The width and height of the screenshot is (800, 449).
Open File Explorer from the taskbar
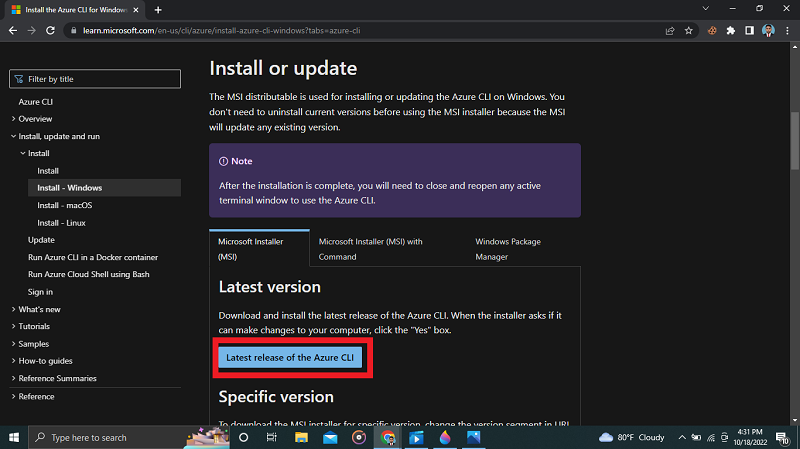[x=301, y=437]
